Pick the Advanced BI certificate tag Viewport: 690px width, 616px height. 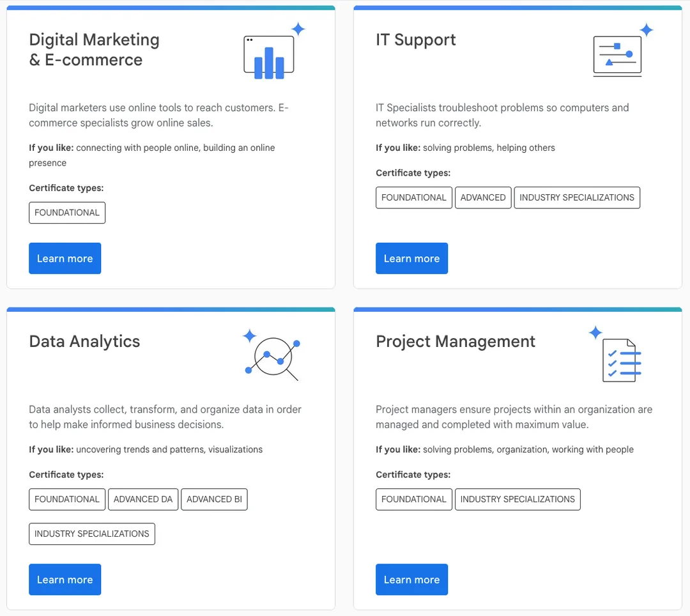[214, 500]
